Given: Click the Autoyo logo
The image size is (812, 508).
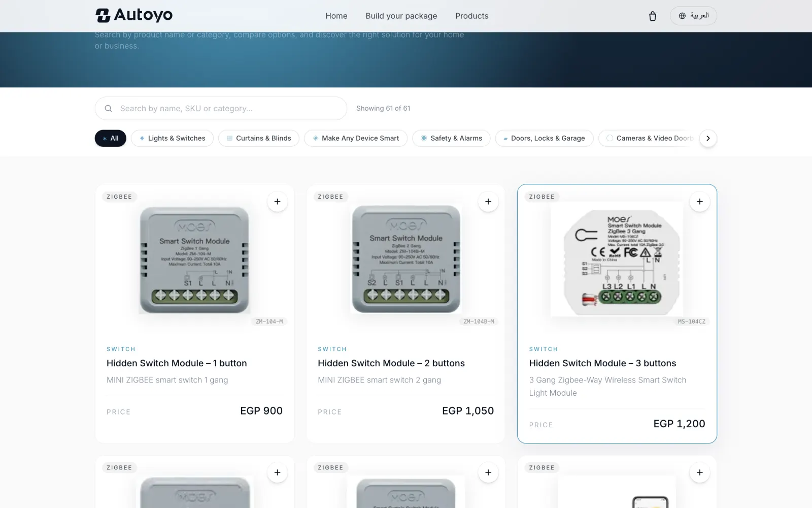Looking at the screenshot, I should [x=134, y=15].
